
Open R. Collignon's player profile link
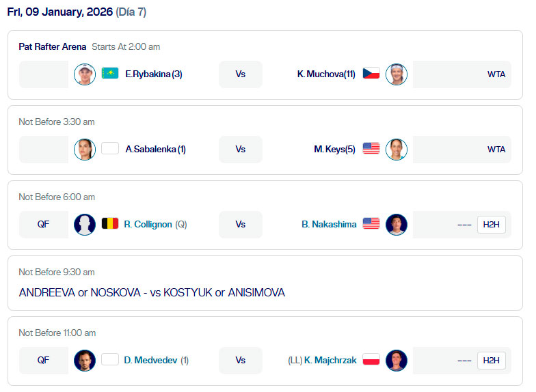[148, 224]
